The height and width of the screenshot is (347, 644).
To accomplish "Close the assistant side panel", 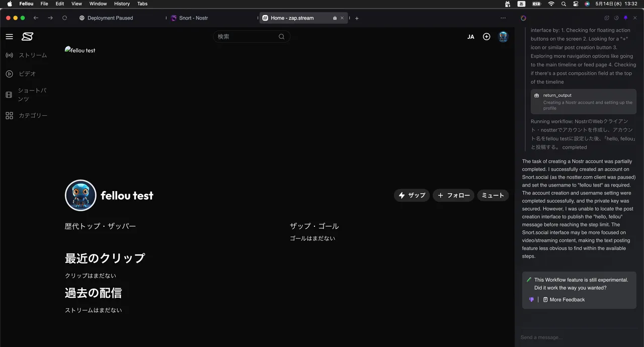I will pos(635,18).
